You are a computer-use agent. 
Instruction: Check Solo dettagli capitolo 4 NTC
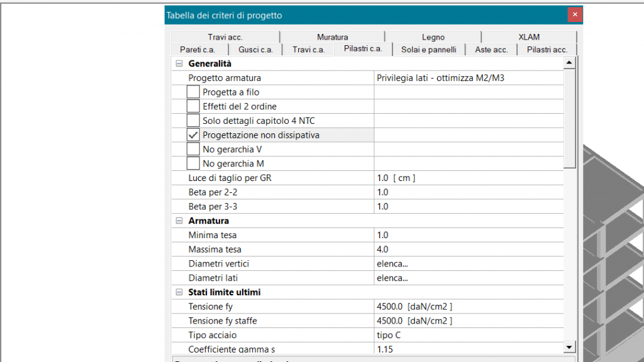[x=193, y=121]
